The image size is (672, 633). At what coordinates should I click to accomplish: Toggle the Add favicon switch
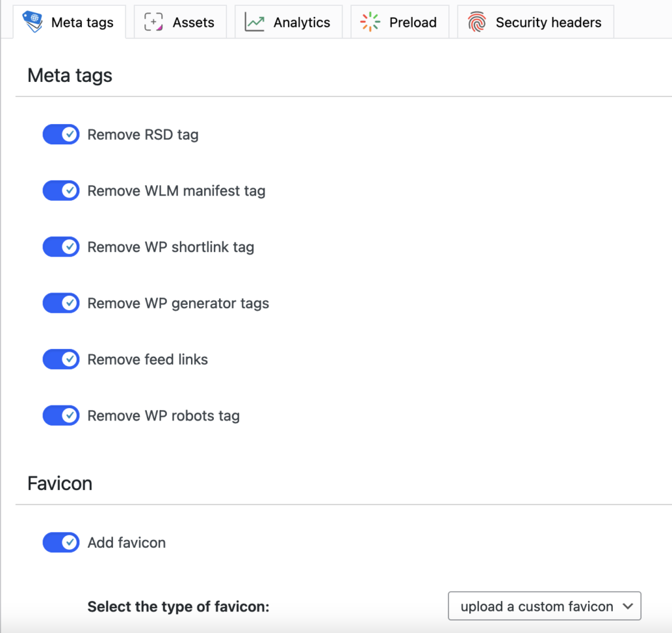[61, 542]
